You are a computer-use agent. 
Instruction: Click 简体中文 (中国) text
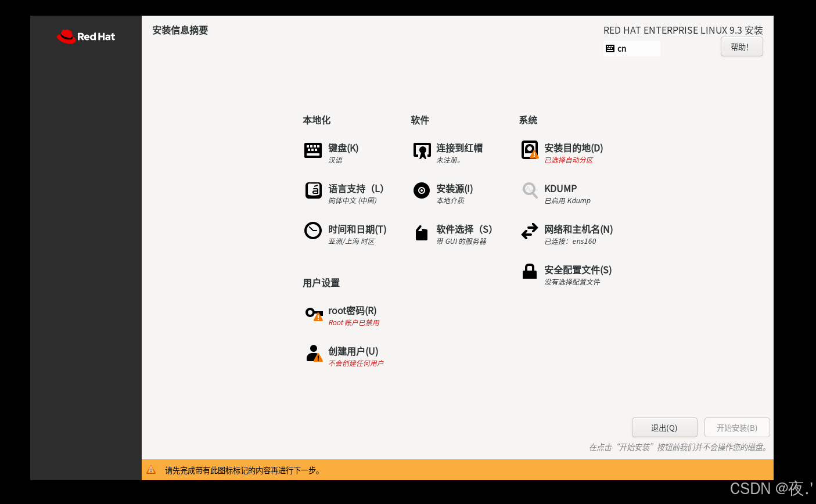click(353, 201)
